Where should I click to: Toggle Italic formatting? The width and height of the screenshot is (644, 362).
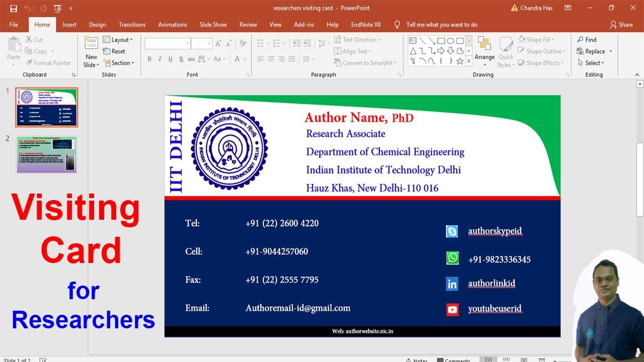coord(160,59)
